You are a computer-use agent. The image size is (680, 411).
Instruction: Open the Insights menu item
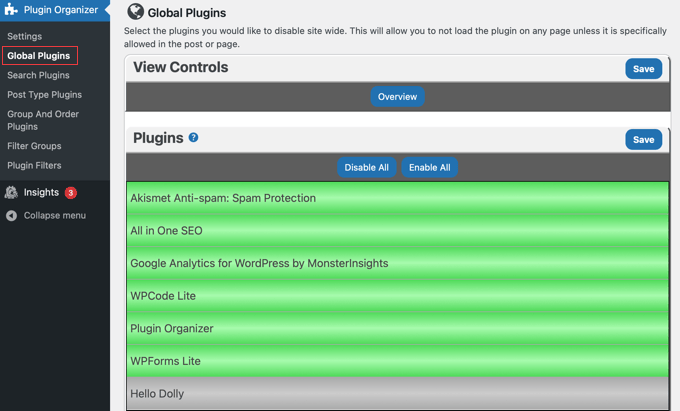41,192
